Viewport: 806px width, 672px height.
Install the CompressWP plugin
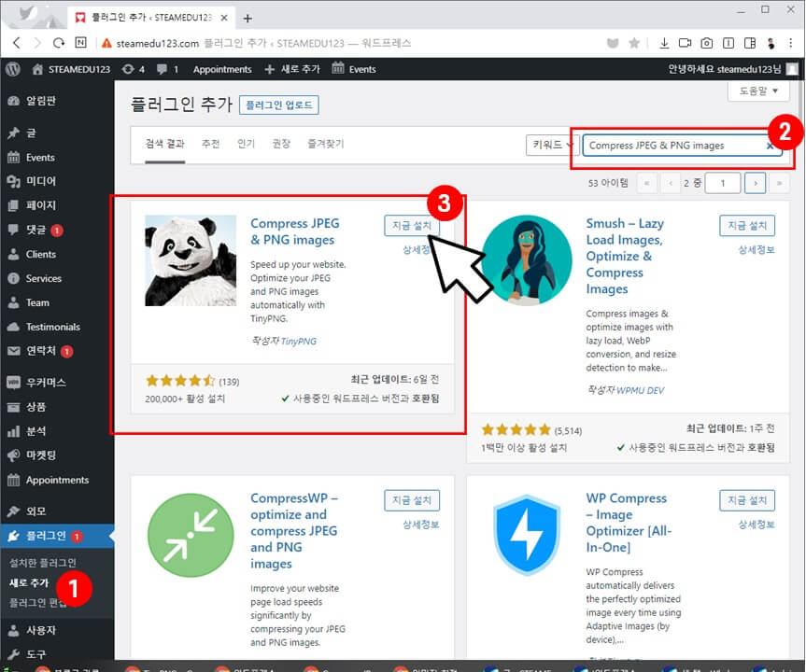pos(412,500)
